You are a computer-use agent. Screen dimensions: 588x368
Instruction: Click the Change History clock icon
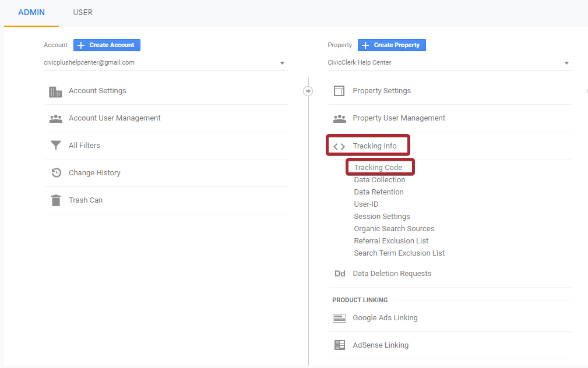coord(57,173)
